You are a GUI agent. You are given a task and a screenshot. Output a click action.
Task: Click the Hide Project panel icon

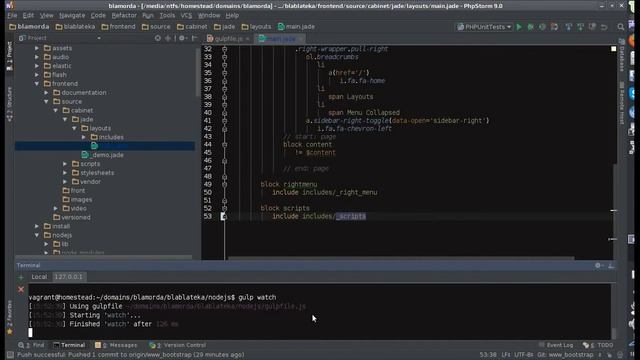coord(195,38)
